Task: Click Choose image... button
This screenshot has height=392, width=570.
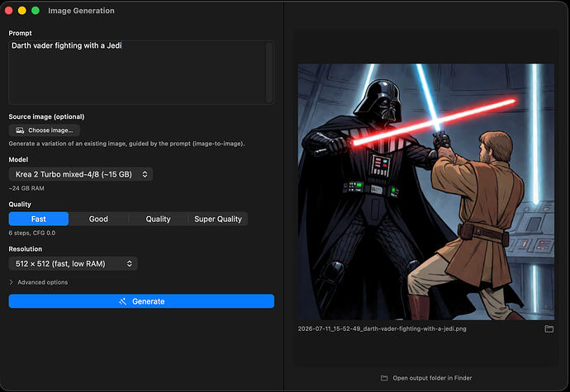Action: tap(45, 130)
